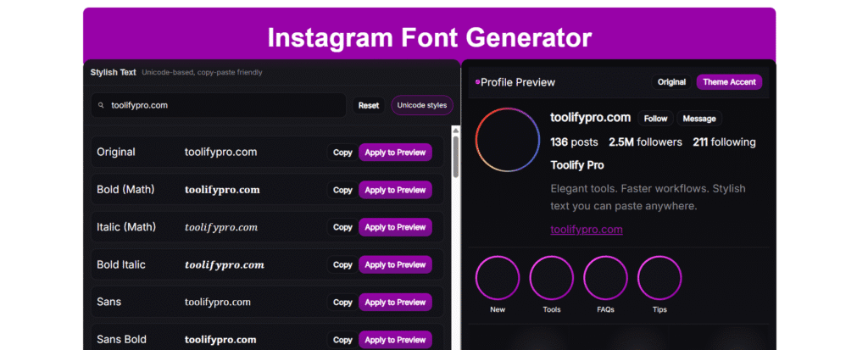Screen dimensions: 868x350
Task: Click the Reset button
Action: pos(369,106)
